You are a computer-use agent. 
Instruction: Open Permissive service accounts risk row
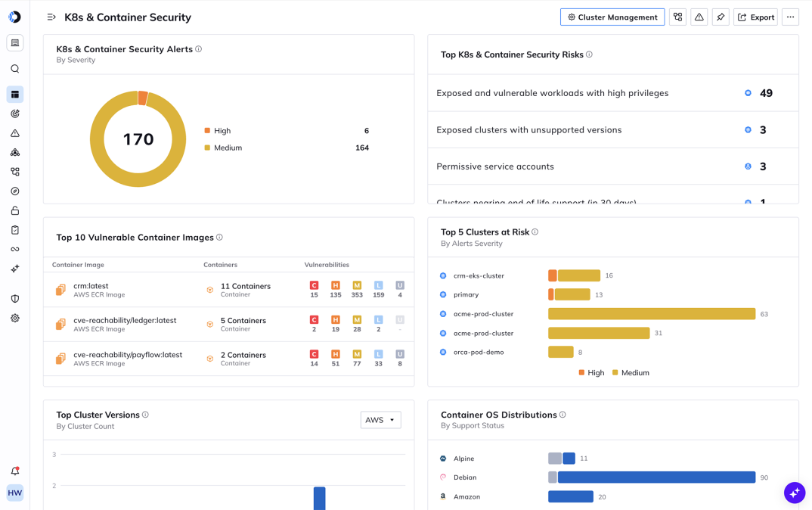tap(613, 166)
